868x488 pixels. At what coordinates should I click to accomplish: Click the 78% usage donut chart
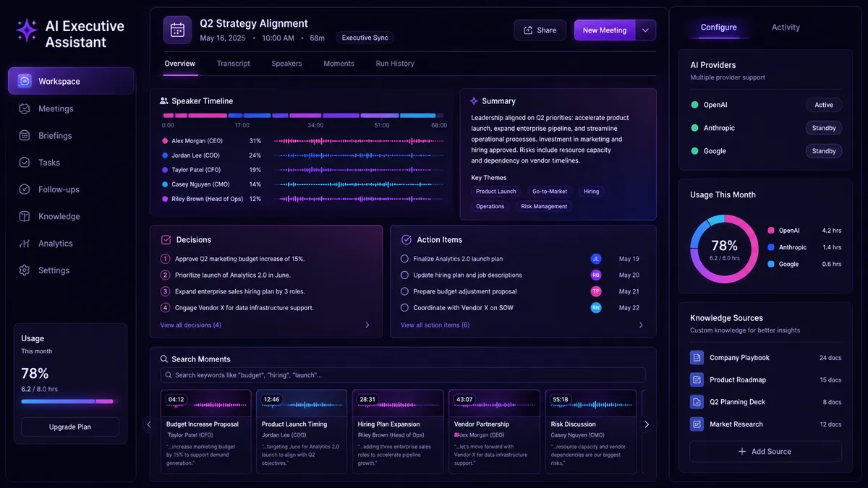pos(725,249)
